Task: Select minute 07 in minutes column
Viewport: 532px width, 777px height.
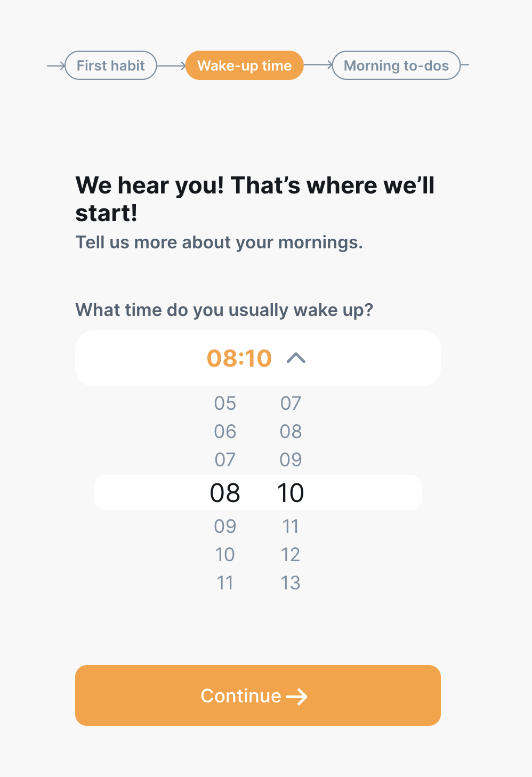Action: (x=291, y=403)
